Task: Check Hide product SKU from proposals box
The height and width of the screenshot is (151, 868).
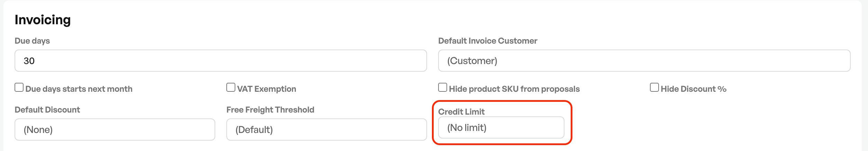Action: tap(443, 87)
